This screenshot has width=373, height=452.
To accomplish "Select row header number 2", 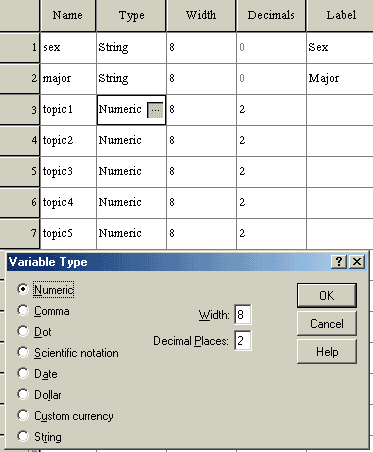I will (20, 78).
